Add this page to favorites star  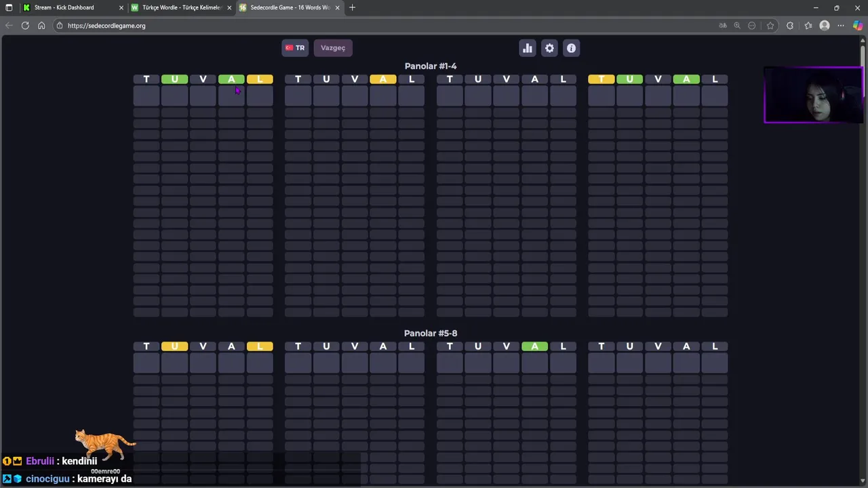point(770,26)
